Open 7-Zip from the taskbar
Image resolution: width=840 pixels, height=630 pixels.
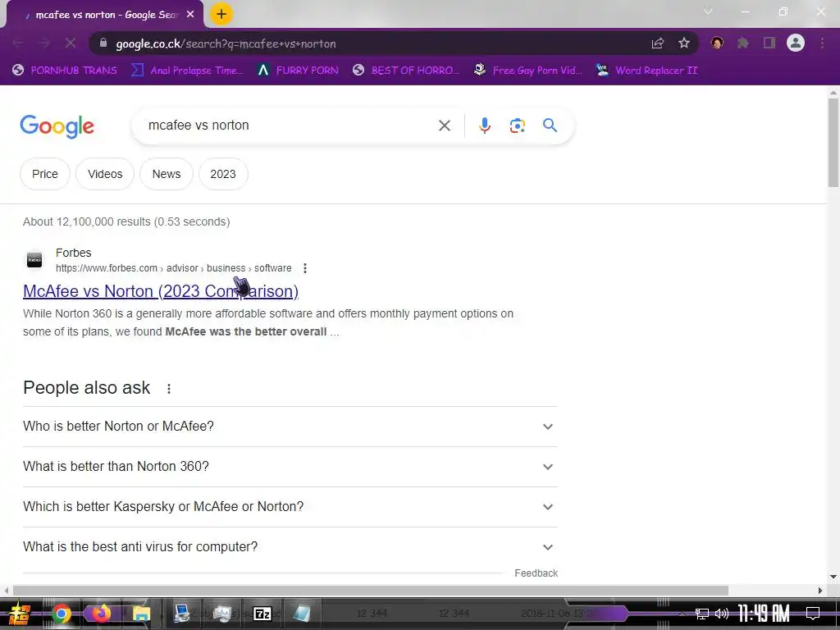click(262, 614)
